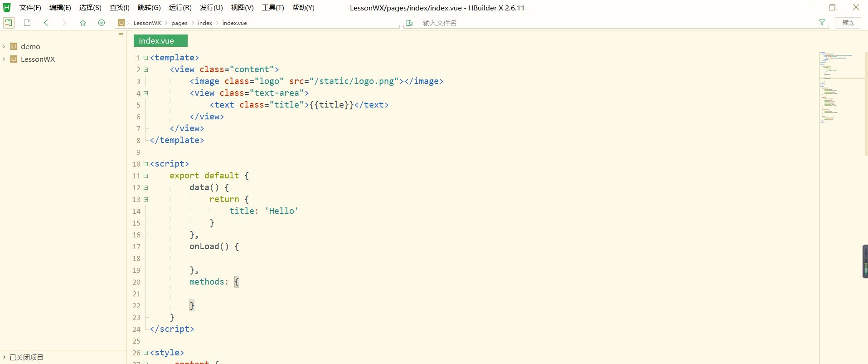Expand the LessonWX project tree

click(4, 59)
